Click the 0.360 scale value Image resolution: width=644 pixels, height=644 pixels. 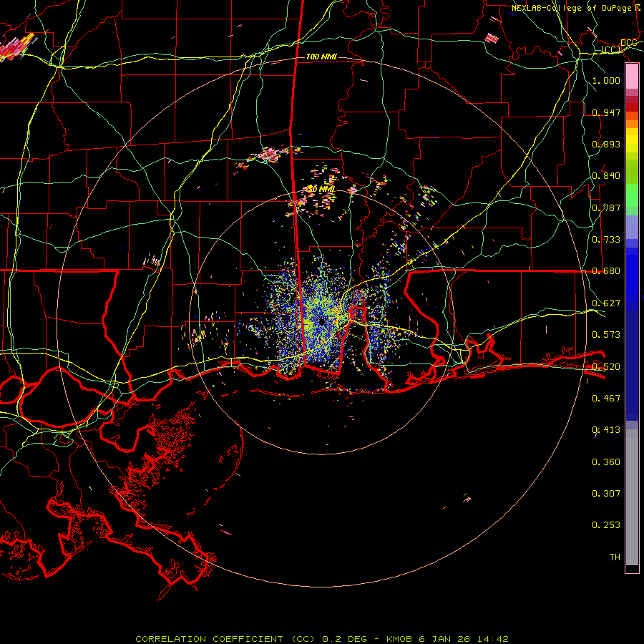point(606,462)
